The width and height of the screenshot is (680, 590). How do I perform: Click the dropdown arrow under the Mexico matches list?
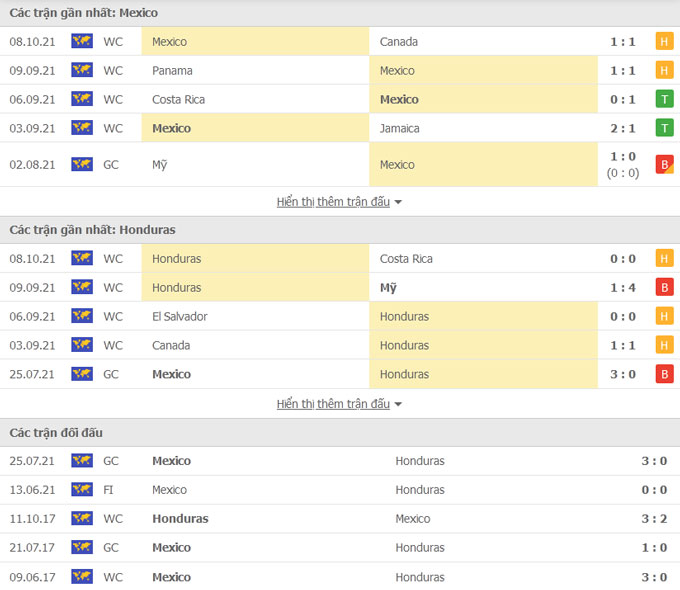coord(398,202)
